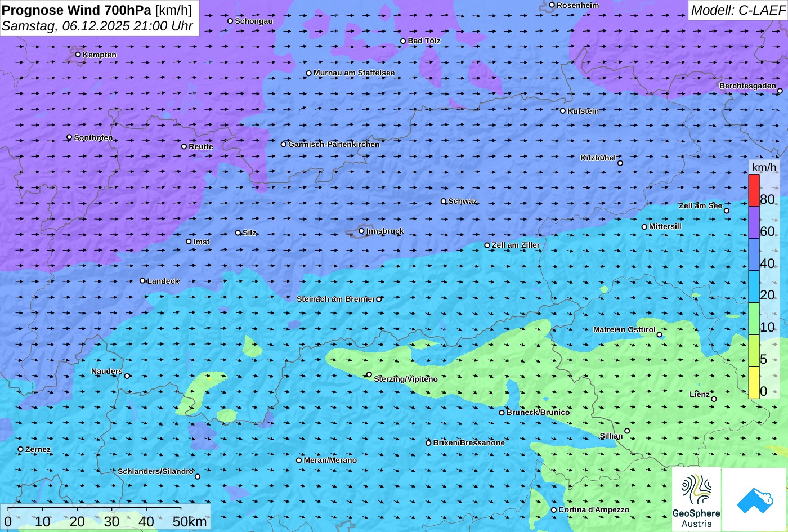Click the 'Modell: C-LAEF' label

737,10
